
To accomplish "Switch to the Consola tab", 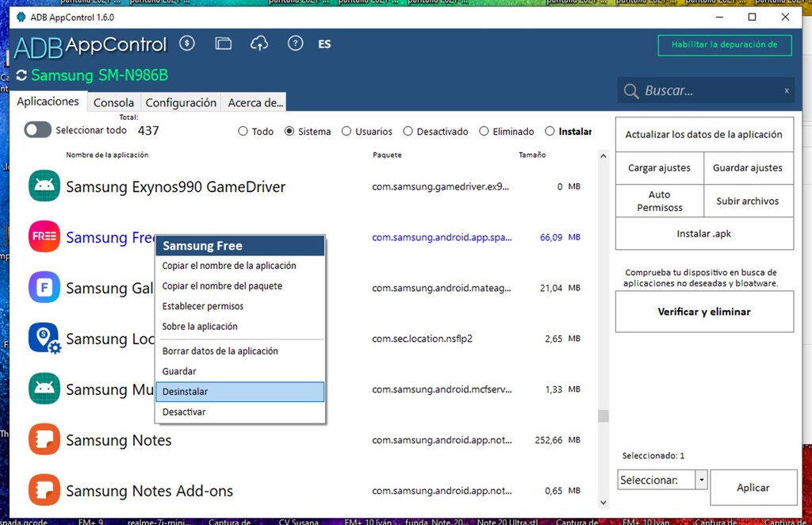I will point(113,102).
